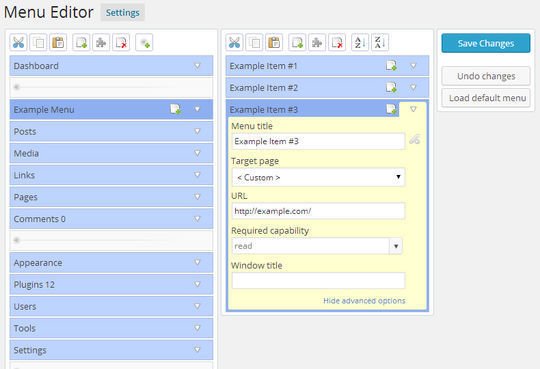Click the Copy icon in the submenu toolbar

pyautogui.click(x=254, y=43)
